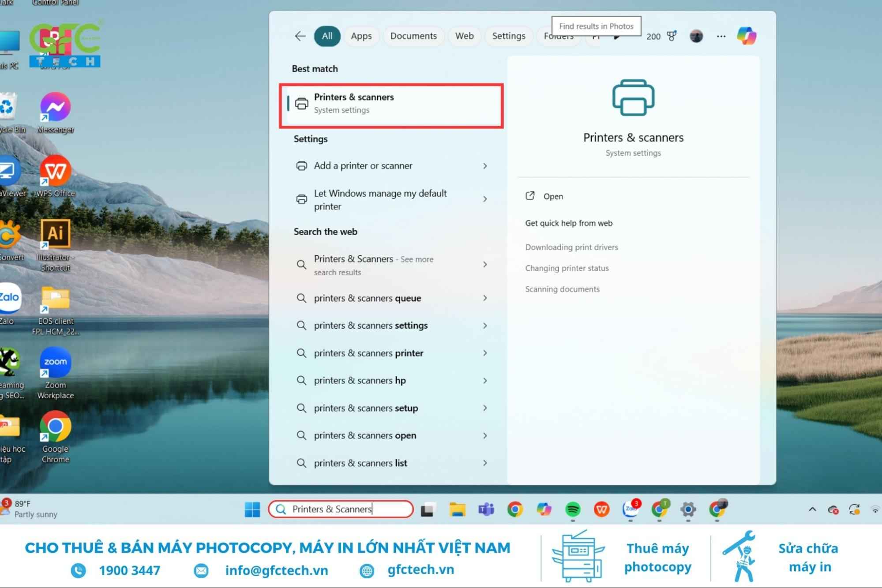Expand the printers & scanners printer chevron
This screenshot has width=882, height=588.
[485, 353]
